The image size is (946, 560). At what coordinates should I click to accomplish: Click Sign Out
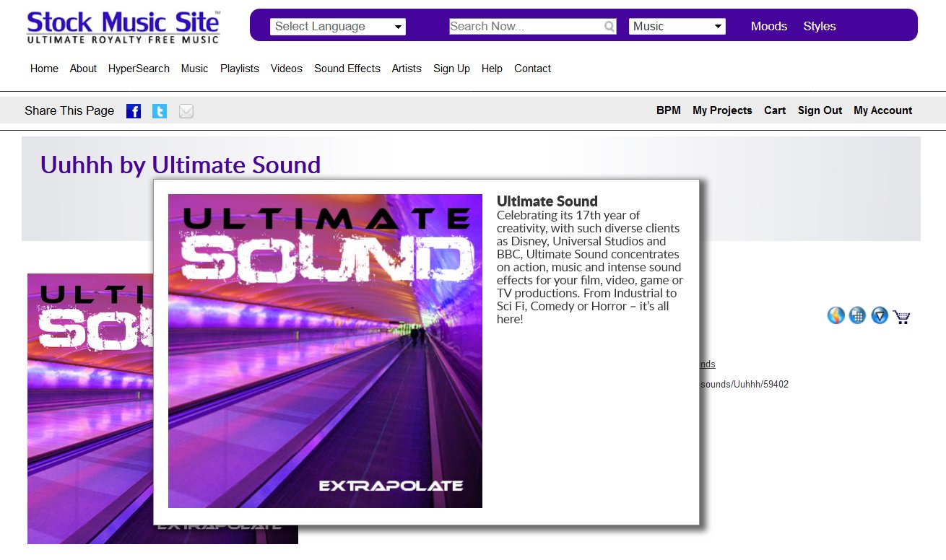point(820,110)
